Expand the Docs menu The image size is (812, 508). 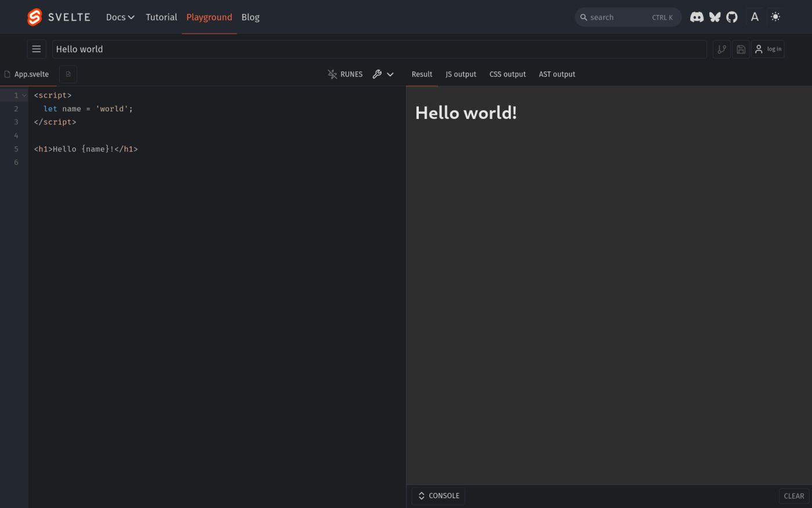tap(120, 17)
